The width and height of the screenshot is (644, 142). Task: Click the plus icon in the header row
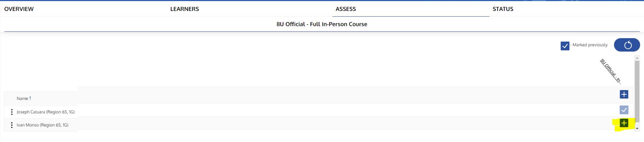pos(624,94)
